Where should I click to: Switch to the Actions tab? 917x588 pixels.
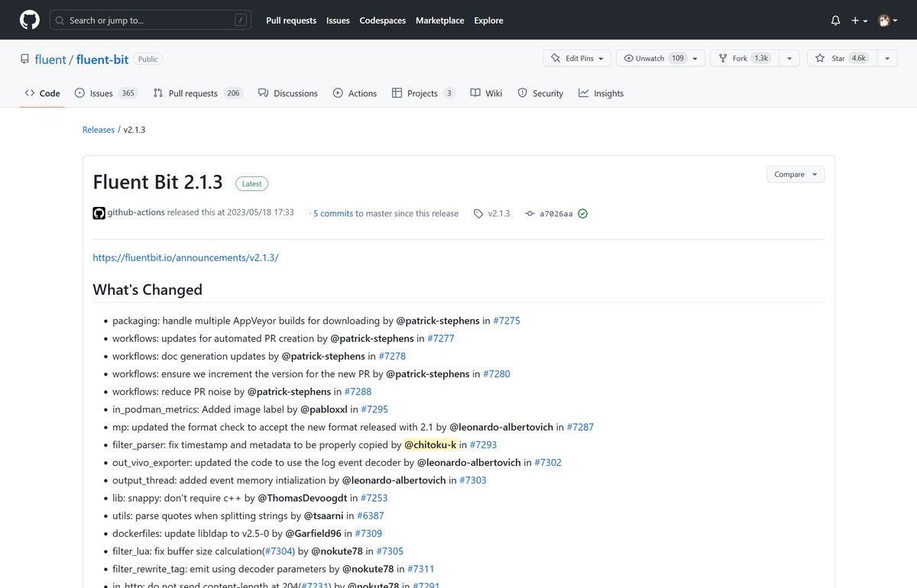coord(355,93)
